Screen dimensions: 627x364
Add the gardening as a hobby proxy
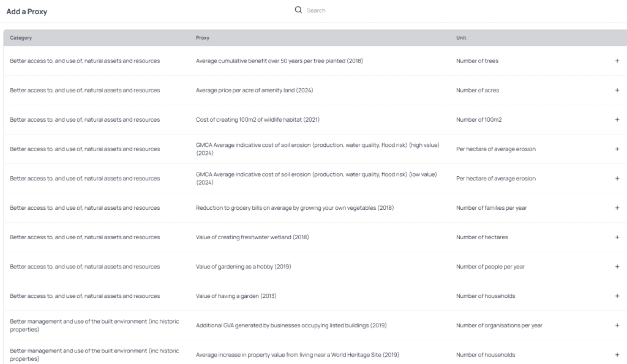click(x=617, y=267)
